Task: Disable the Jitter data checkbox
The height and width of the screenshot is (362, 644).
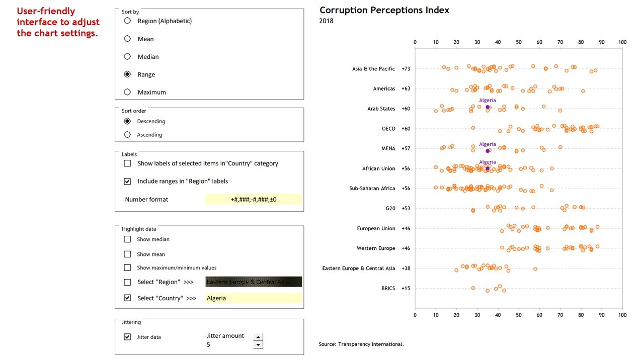Action: tap(127, 337)
